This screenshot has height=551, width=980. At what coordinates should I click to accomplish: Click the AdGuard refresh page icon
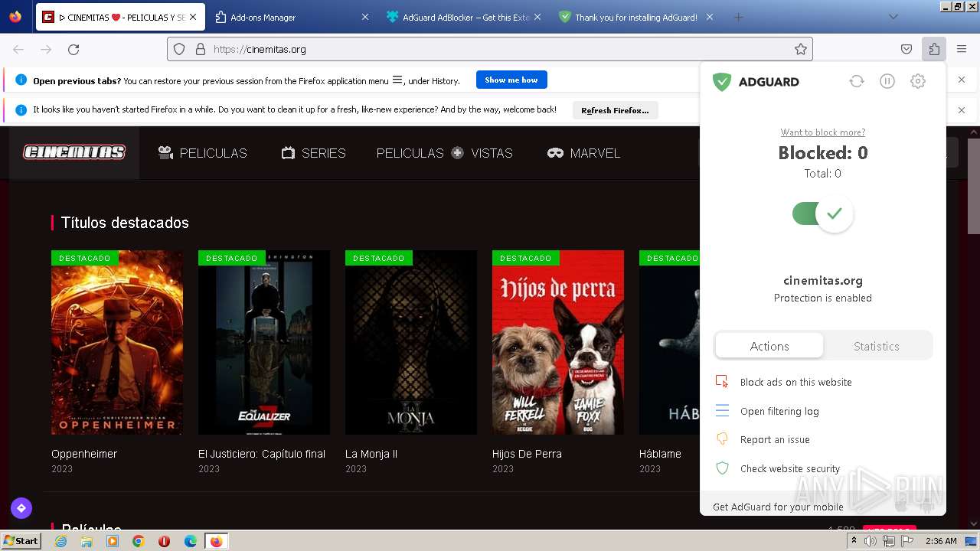[857, 81]
